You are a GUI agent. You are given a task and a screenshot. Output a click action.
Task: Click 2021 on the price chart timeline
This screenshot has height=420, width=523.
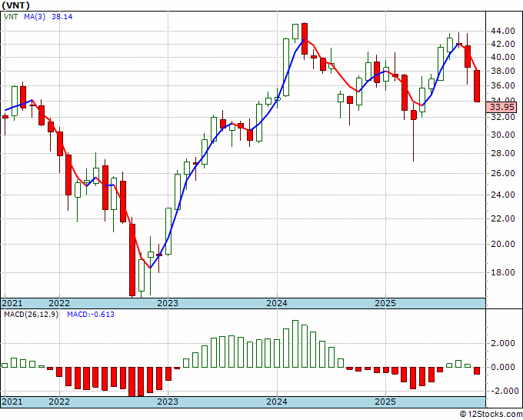tap(12, 303)
